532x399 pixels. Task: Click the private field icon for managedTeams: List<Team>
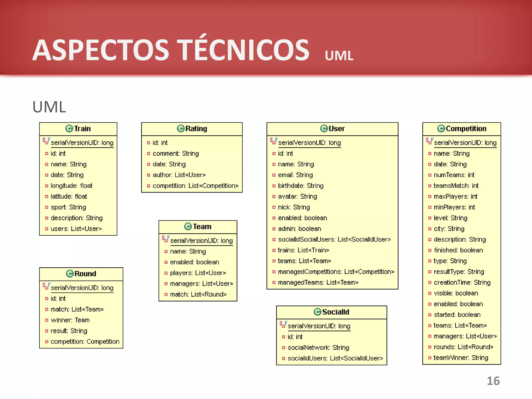[x=274, y=282]
